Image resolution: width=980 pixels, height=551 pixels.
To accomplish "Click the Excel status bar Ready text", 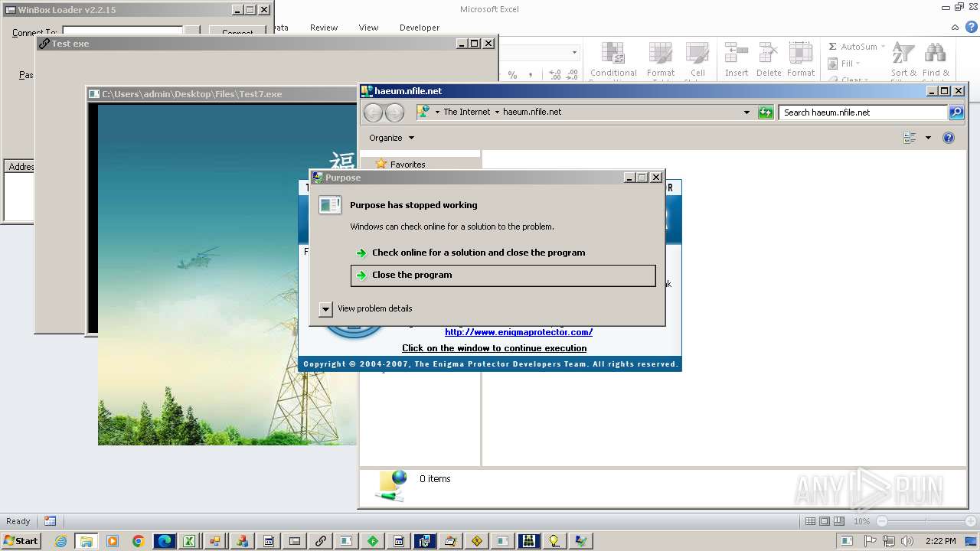I will tap(18, 521).
